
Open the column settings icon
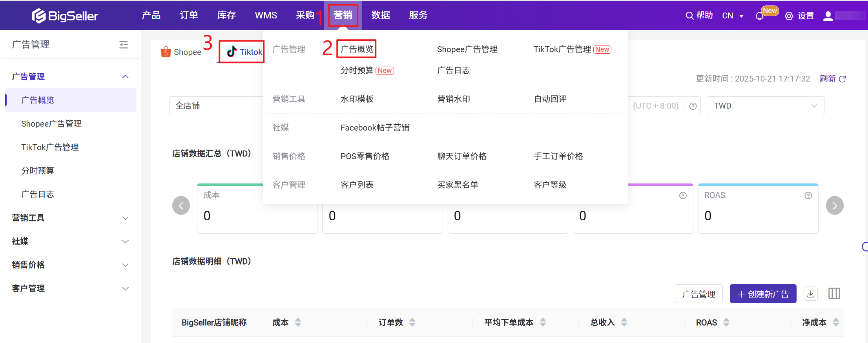(x=834, y=294)
